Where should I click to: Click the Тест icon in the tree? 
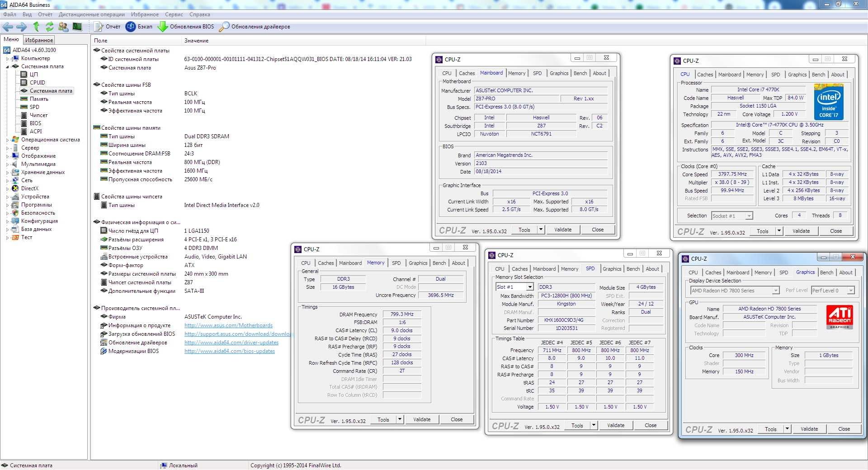tap(15, 237)
